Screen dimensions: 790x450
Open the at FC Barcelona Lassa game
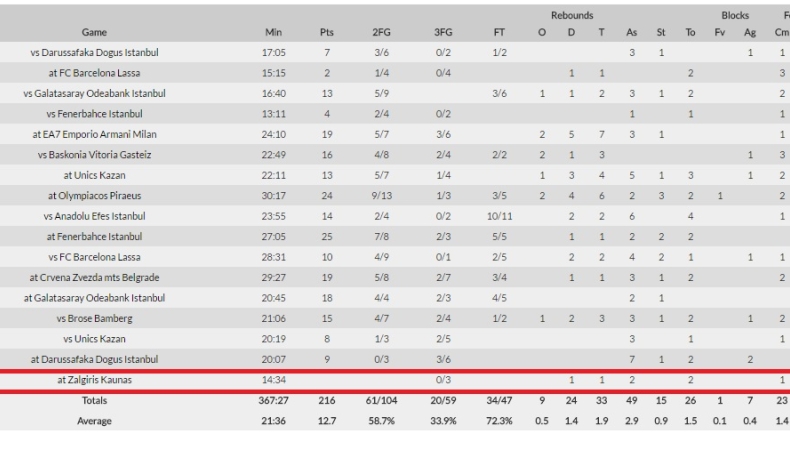(x=95, y=73)
